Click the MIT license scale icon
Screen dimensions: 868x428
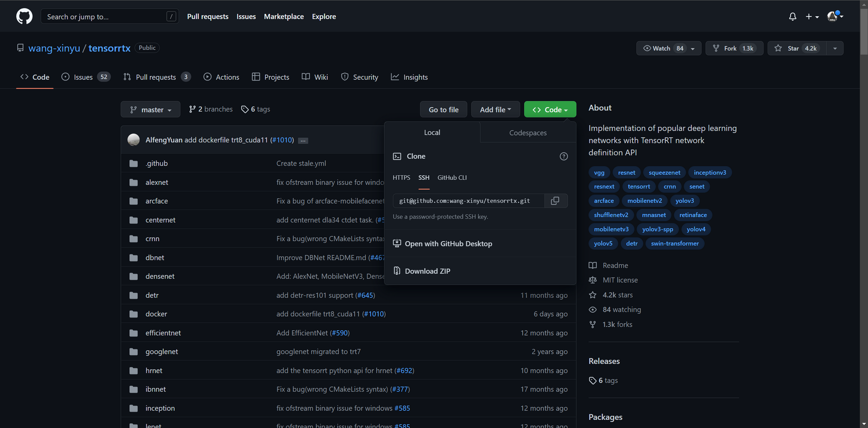[593, 280]
